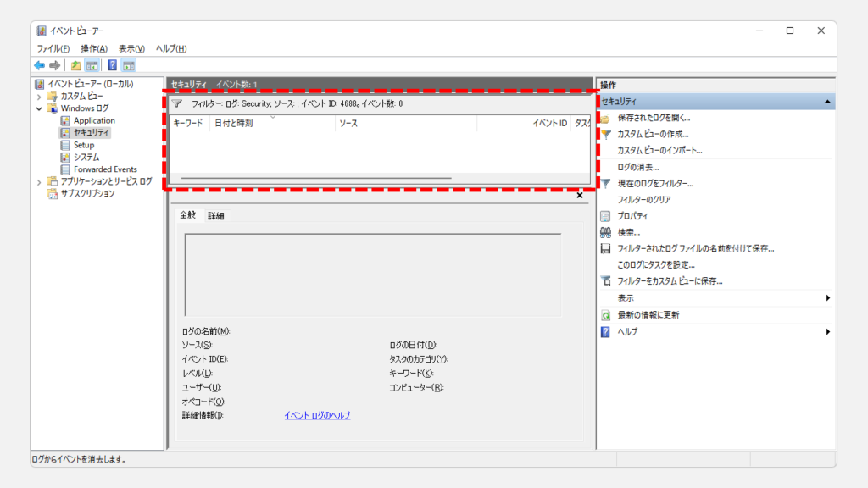Click カスタム ビューの作成 action

click(x=653, y=134)
